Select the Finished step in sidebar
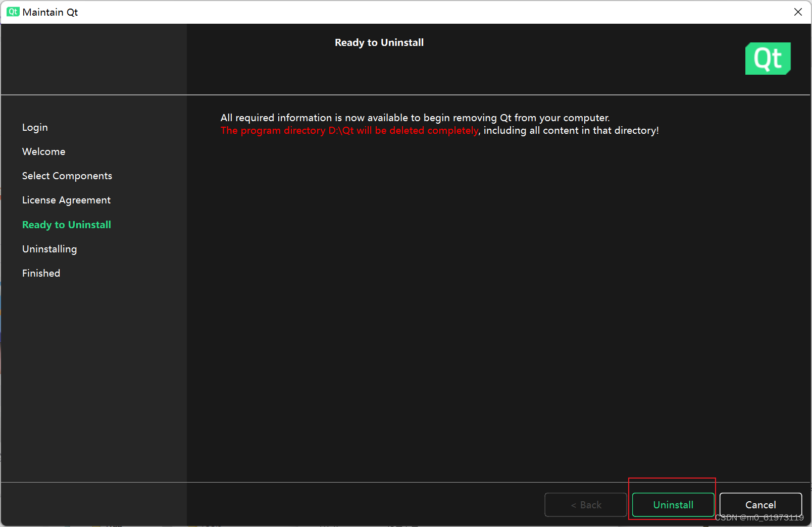This screenshot has width=812, height=527. (x=41, y=273)
